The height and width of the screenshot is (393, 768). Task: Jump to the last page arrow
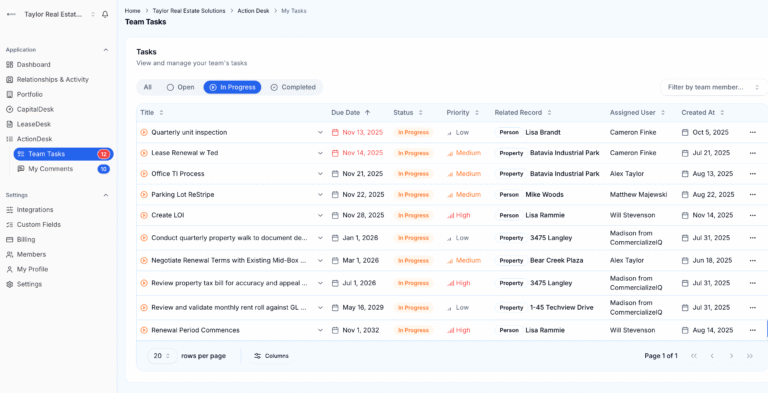point(749,356)
